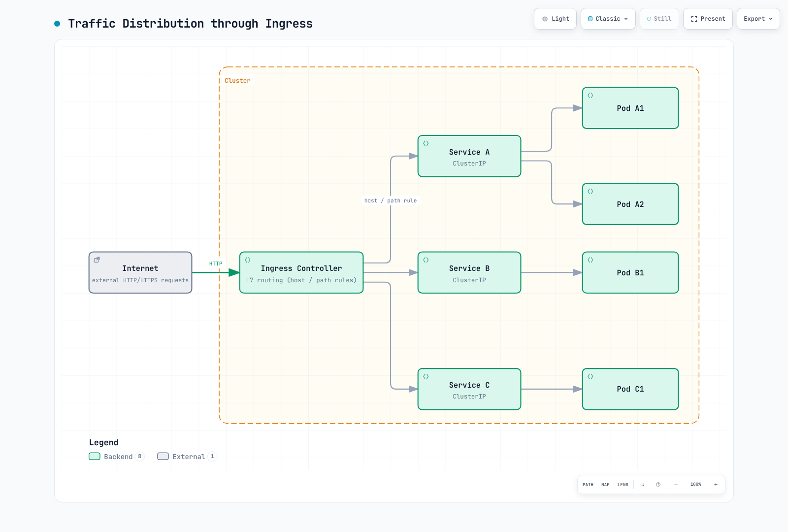The height and width of the screenshot is (532, 788).
Task: Click the diagram title text
Action: coord(190,24)
